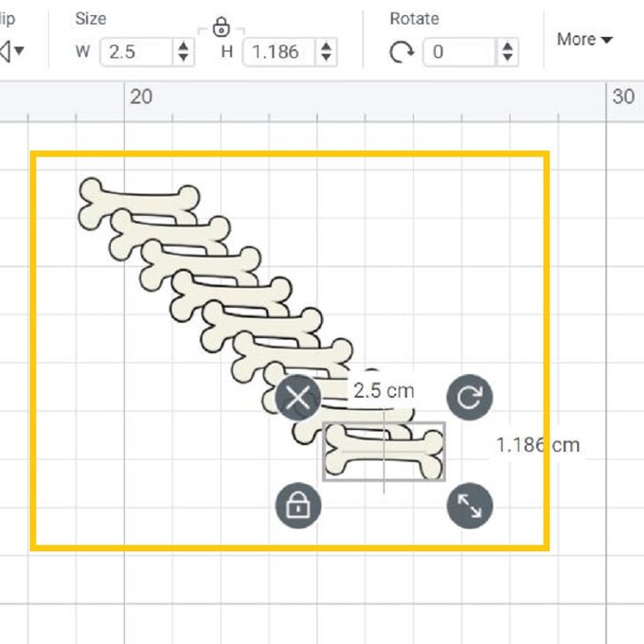
Task: Click the diagonal-arrows resize handle
Action: [469, 507]
